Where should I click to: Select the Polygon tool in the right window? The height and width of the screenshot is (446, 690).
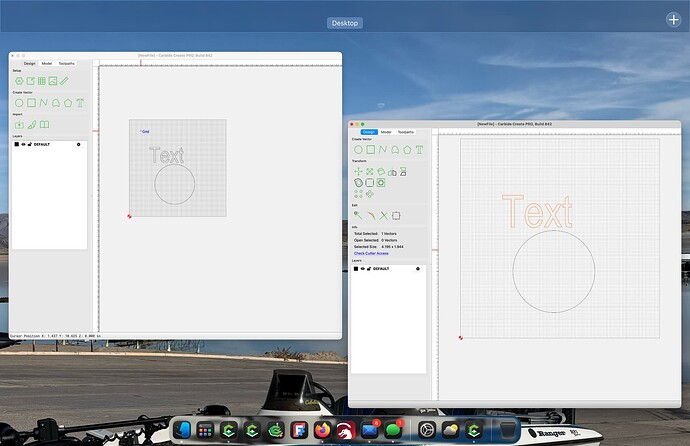click(x=407, y=150)
